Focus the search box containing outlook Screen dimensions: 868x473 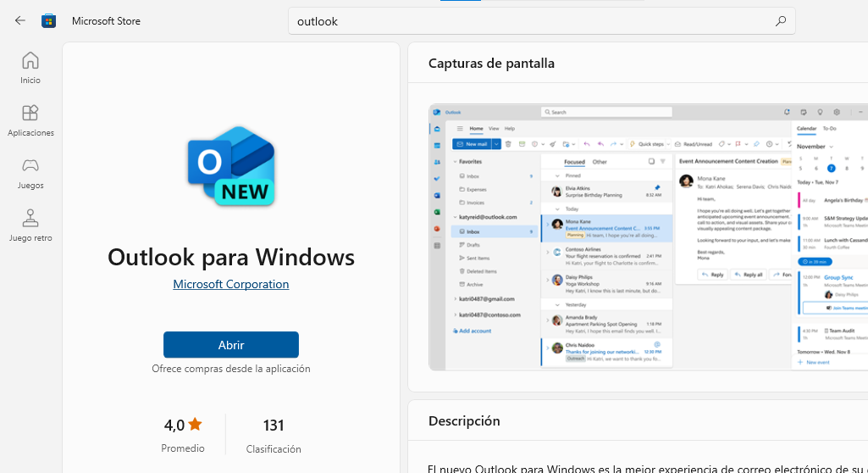click(x=541, y=21)
